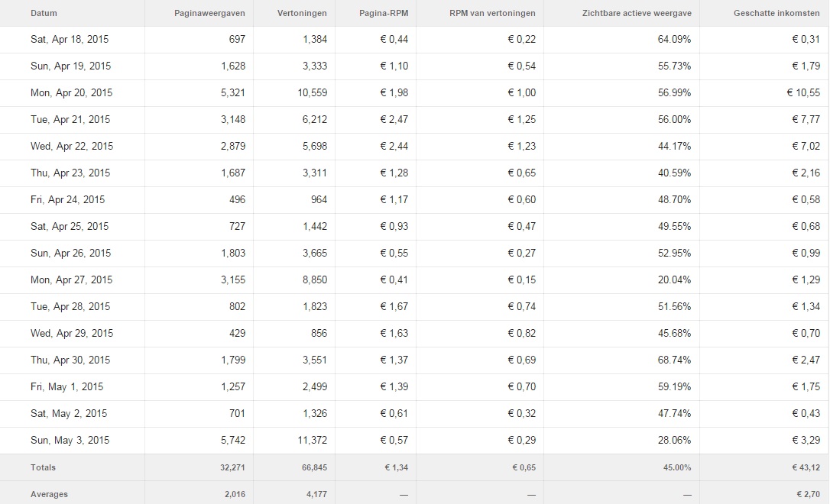
Task: Sort by Paginaweergaven column header
Action: 209,13
